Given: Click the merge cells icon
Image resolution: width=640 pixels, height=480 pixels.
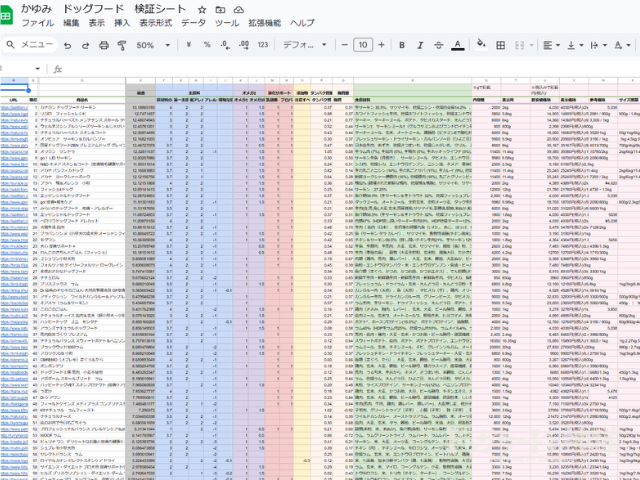Looking at the screenshot, I should click(x=519, y=45).
